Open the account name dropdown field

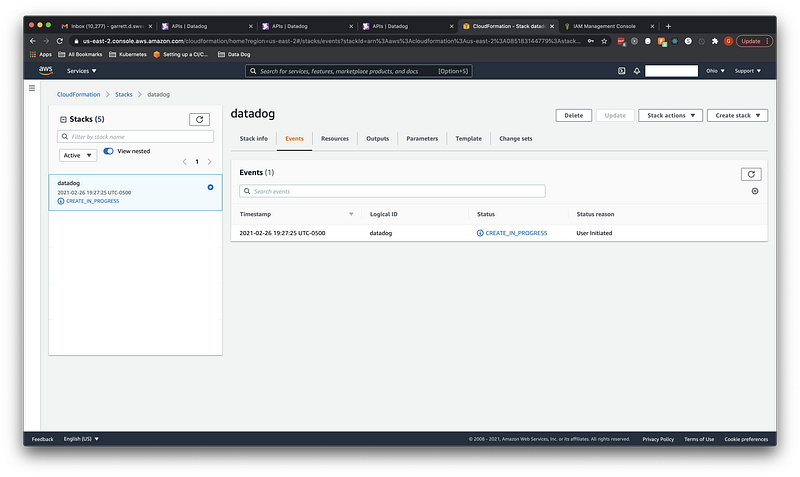point(671,71)
